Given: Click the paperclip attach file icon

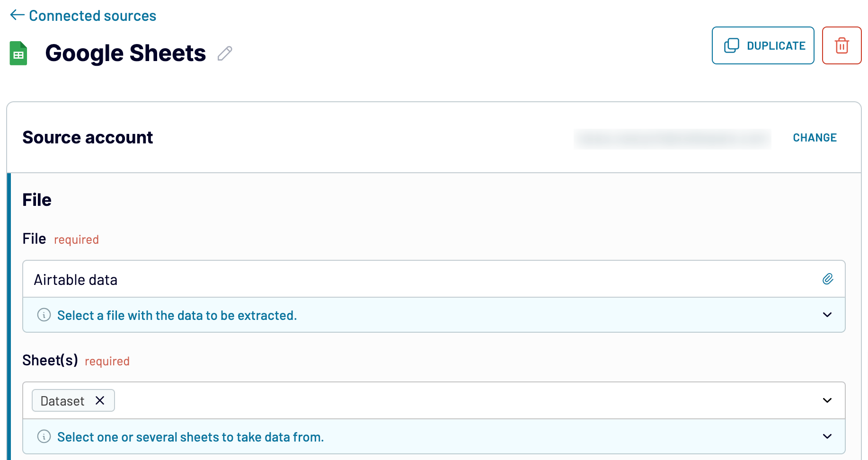Looking at the screenshot, I should (827, 279).
